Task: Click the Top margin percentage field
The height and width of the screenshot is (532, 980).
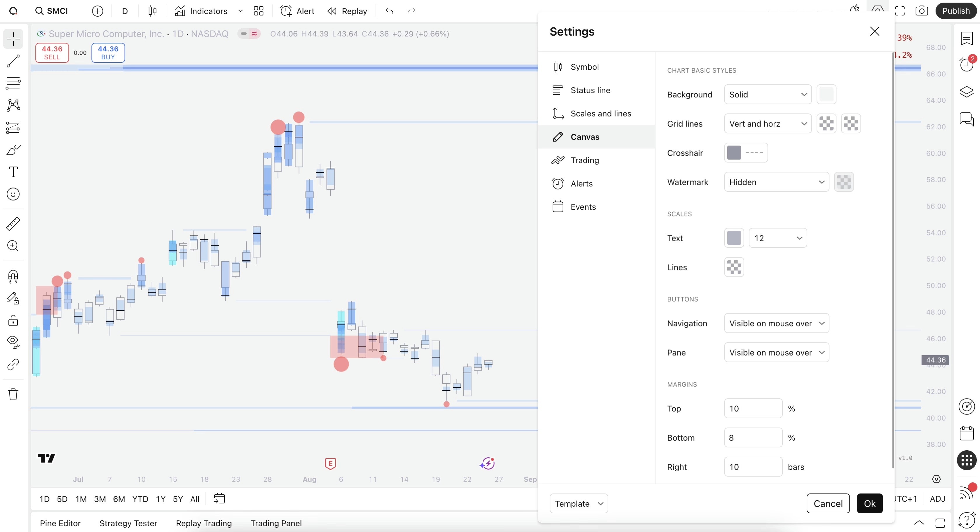Action: point(752,408)
